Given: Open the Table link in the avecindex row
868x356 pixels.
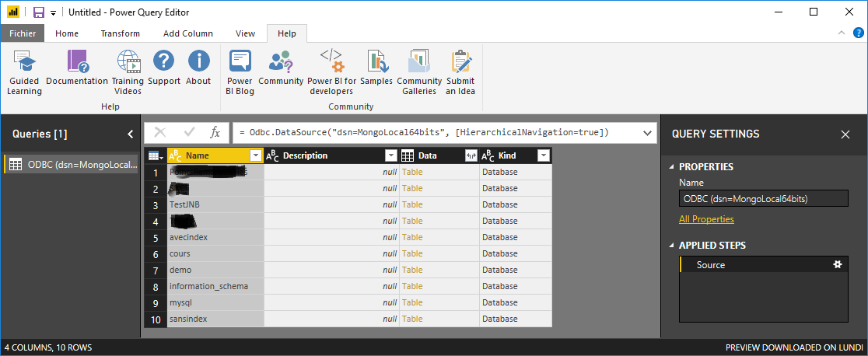Looking at the screenshot, I should coord(412,237).
